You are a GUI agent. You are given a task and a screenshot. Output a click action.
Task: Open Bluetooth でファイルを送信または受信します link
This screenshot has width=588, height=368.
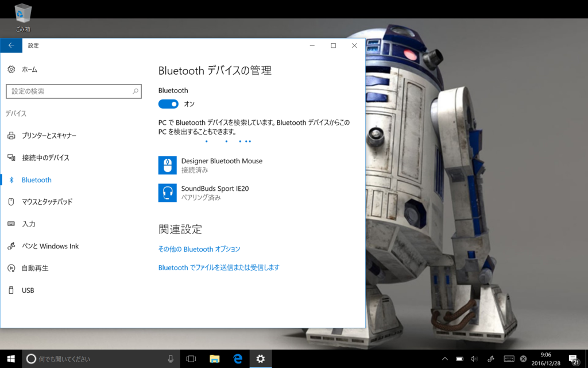coord(219,267)
